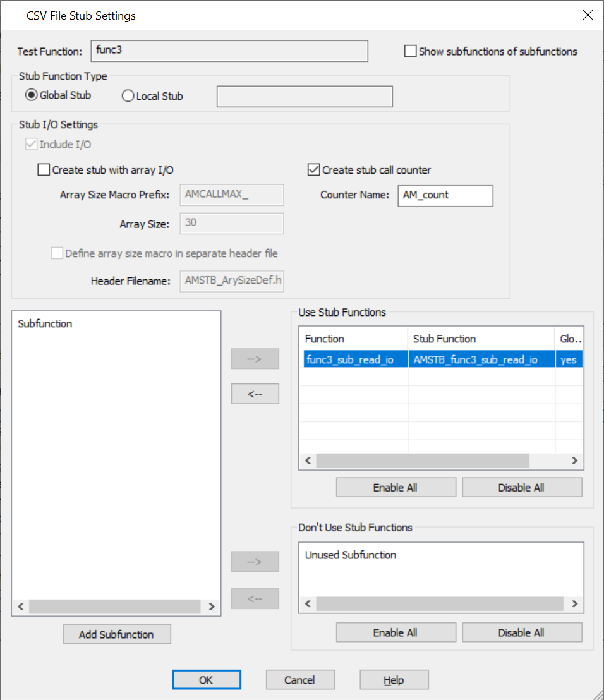Select the AMSTB_func3_sub_read_io stub cell
Screen dimensions: 604x700
click(x=481, y=359)
